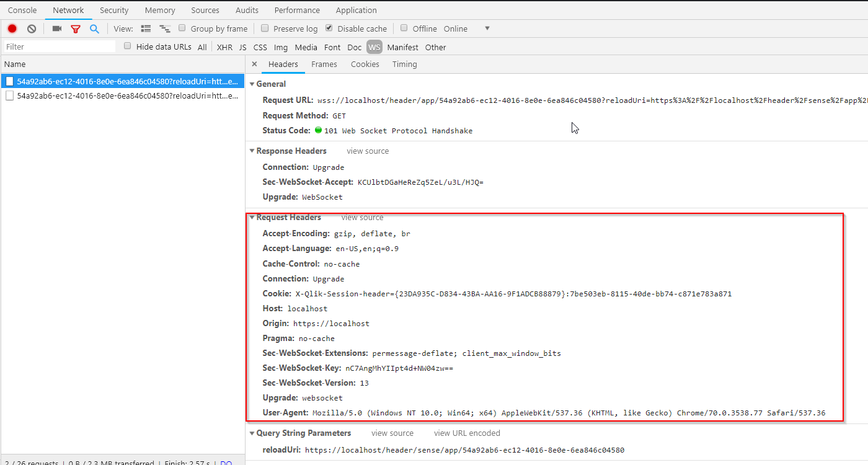Open the Frames detail tab
The width and height of the screenshot is (868, 465).
(x=324, y=64)
